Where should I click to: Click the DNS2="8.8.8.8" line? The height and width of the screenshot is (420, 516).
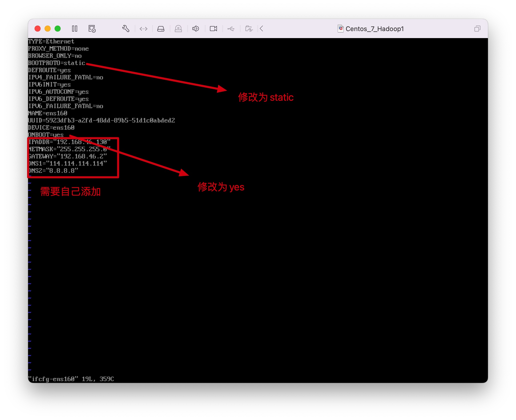click(x=53, y=171)
